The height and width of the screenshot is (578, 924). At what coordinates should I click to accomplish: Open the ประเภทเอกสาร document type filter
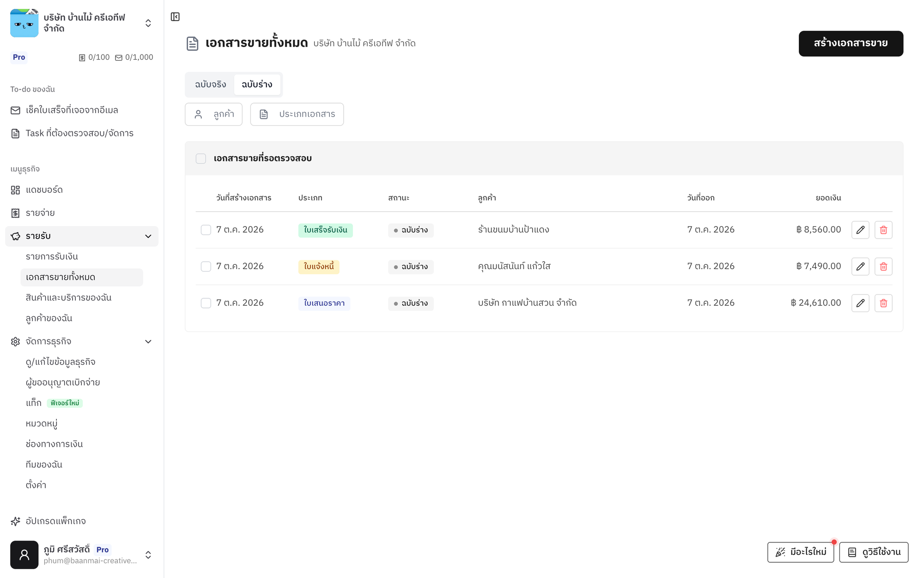pos(297,114)
